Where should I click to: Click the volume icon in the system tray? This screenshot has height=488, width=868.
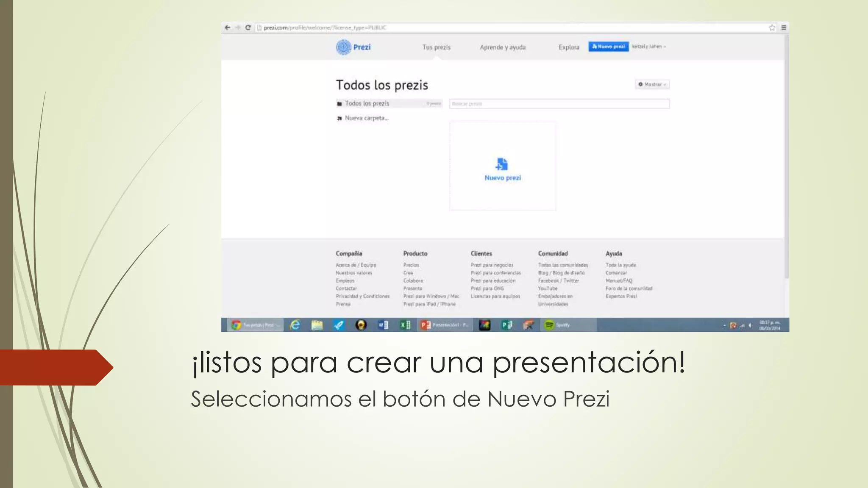(x=750, y=325)
